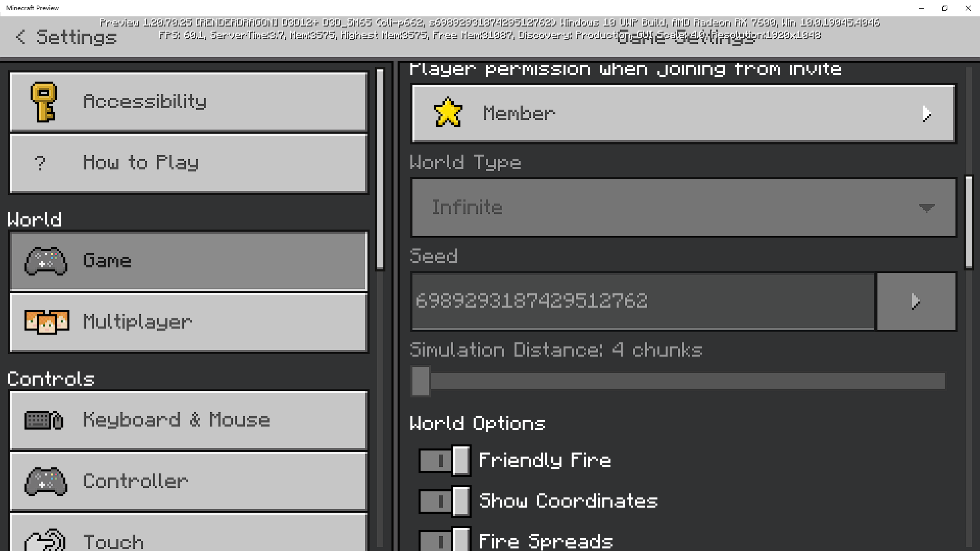
Task: Toggle the Fire Spreads switch
Action: 445,540
